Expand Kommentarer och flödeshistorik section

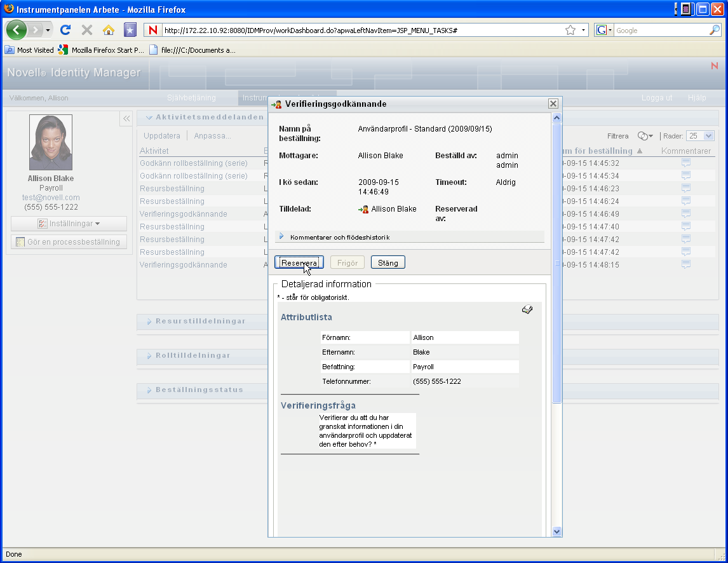pyautogui.click(x=281, y=236)
